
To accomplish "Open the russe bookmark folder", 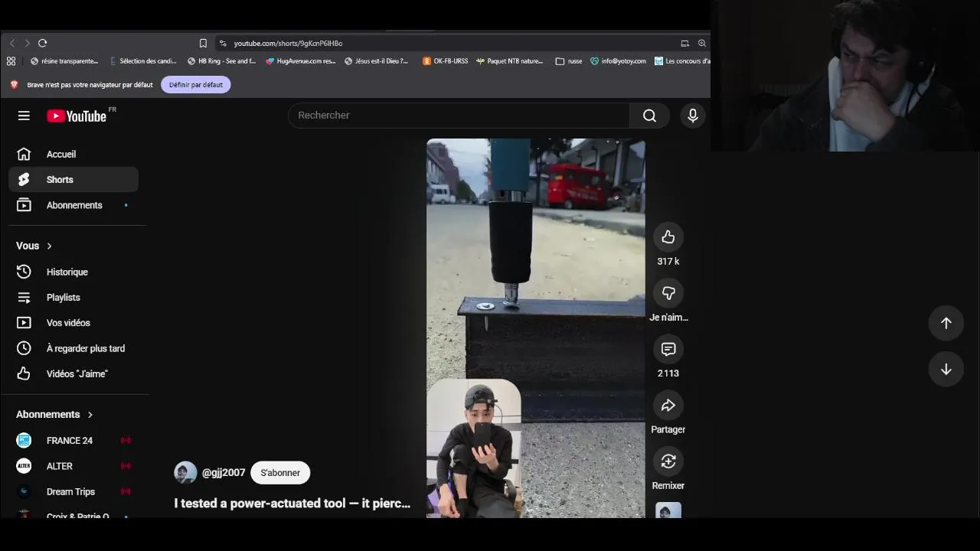I will [x=569, y=61].
